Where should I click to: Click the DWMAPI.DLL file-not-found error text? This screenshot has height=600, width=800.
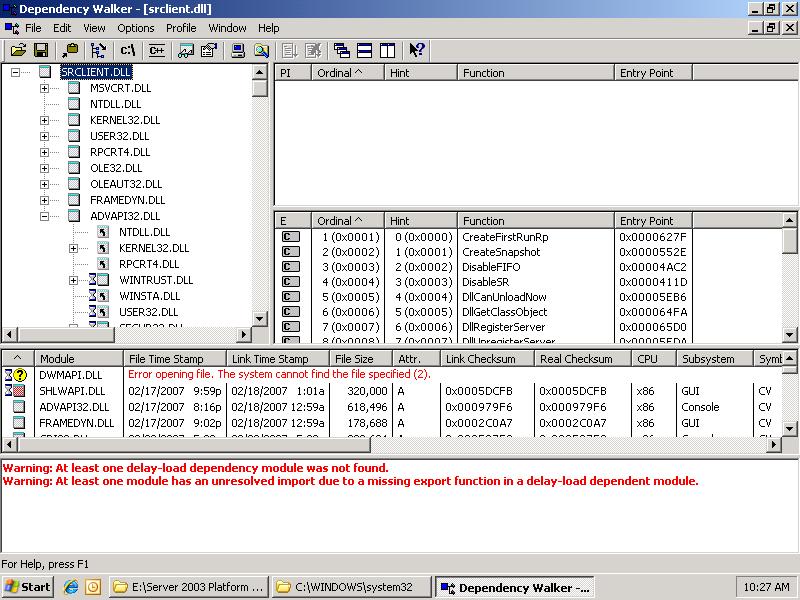point(279,374)
